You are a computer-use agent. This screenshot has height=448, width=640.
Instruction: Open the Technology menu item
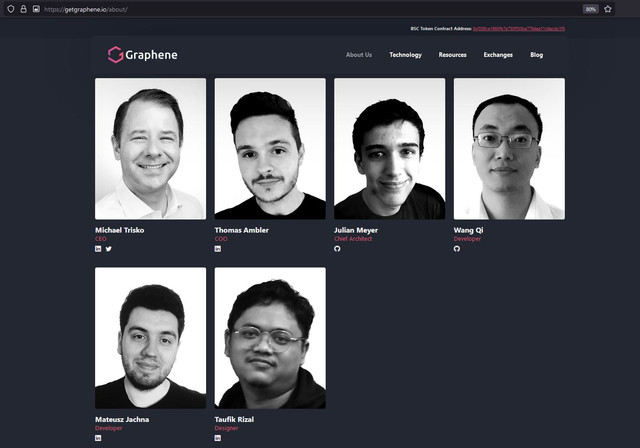point(405,55)
